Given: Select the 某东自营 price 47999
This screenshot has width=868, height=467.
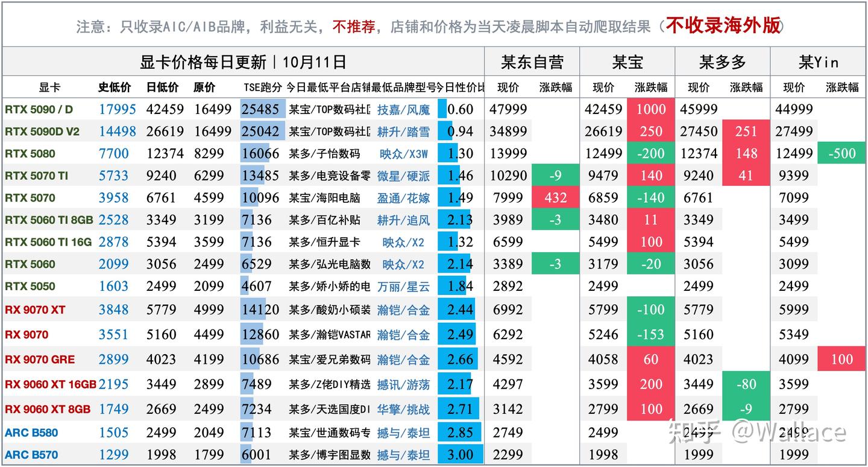Looking at the screenshot, I should point(509,110).
